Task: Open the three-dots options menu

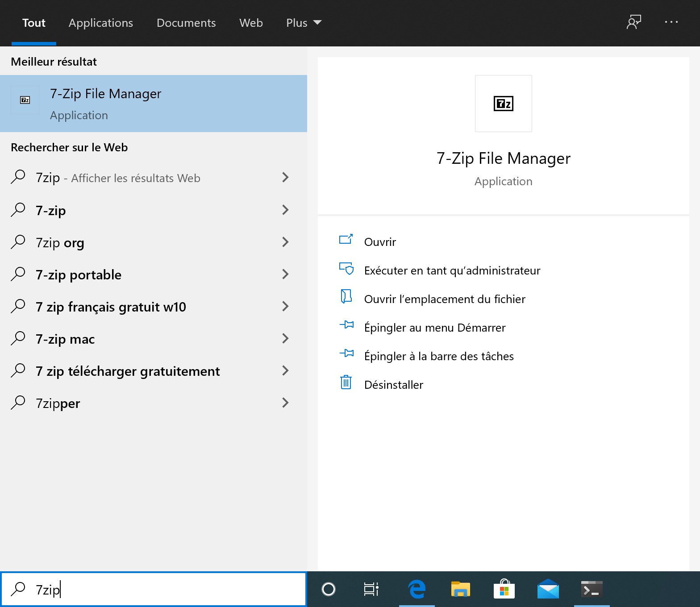Action: [671, 22]
